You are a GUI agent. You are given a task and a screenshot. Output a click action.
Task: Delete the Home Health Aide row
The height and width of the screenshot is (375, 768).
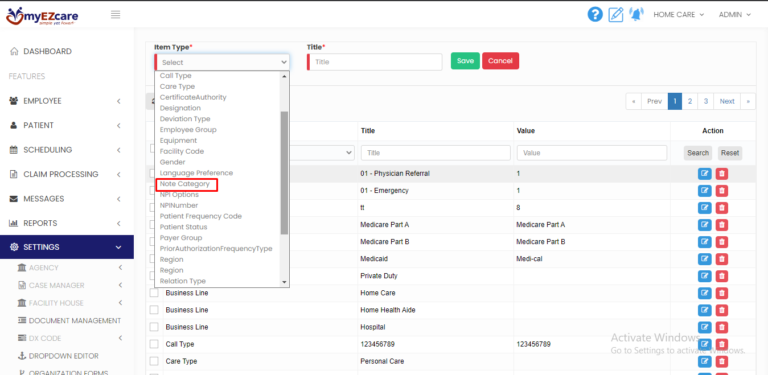(721, 310)
